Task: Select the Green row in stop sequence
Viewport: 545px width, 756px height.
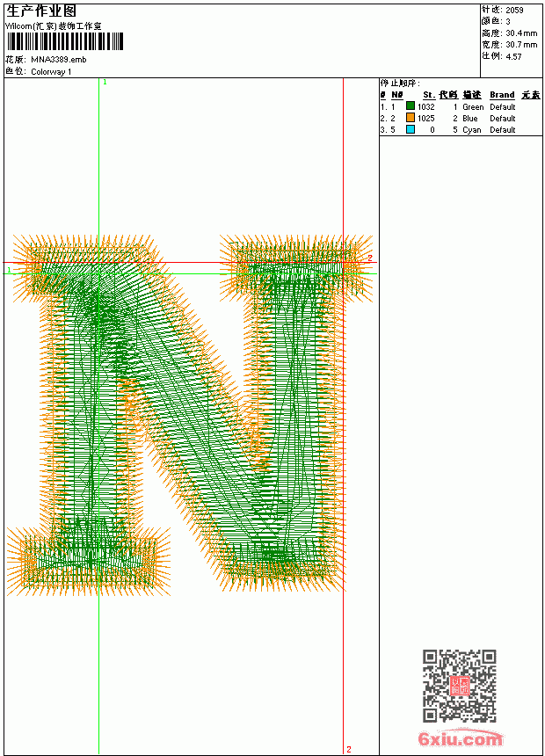Action: (x=461, y=107)
